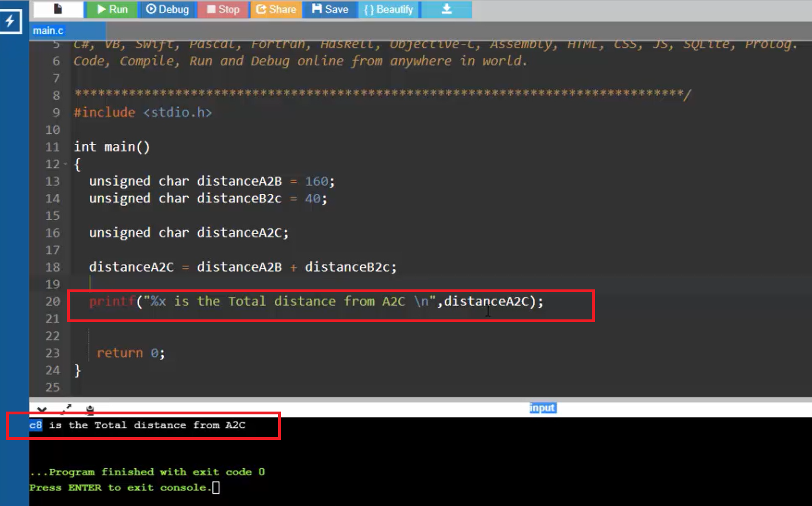Click the highlighted 'c8' console output
Viewport: 812px width, 506px height.
point(36,425)
